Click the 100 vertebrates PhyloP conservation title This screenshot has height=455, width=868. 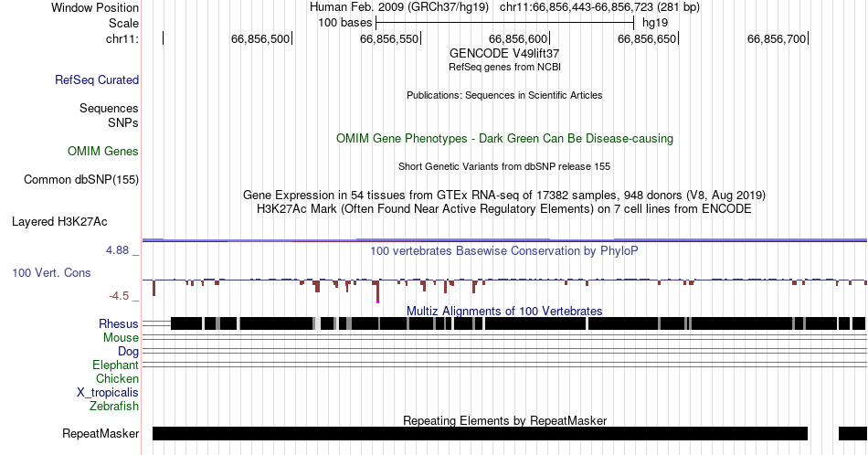click(504, 250)
